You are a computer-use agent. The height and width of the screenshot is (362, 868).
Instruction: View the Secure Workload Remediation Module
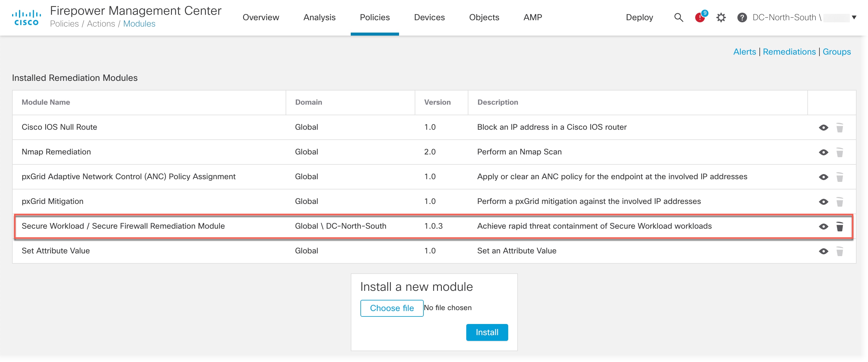[x=823, y=227]
